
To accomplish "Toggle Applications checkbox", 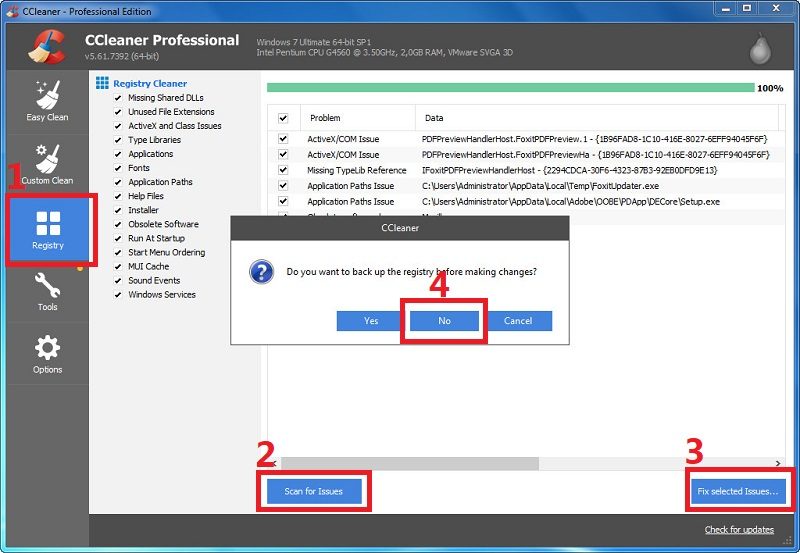I will pos(118,154).
